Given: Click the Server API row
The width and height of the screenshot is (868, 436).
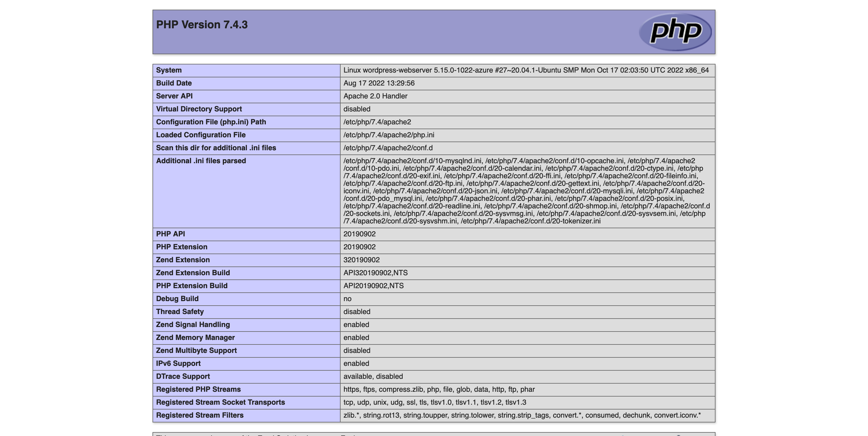Looking at the screenshot, I should [434, 96].
